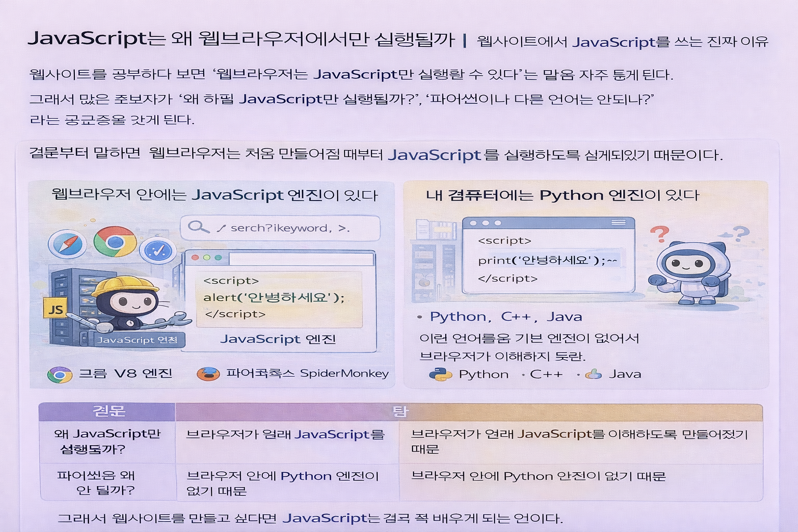Click the large Chrome logo beside the compass
The height and width of the screenshot is (532, 798).
pos(115,242)
